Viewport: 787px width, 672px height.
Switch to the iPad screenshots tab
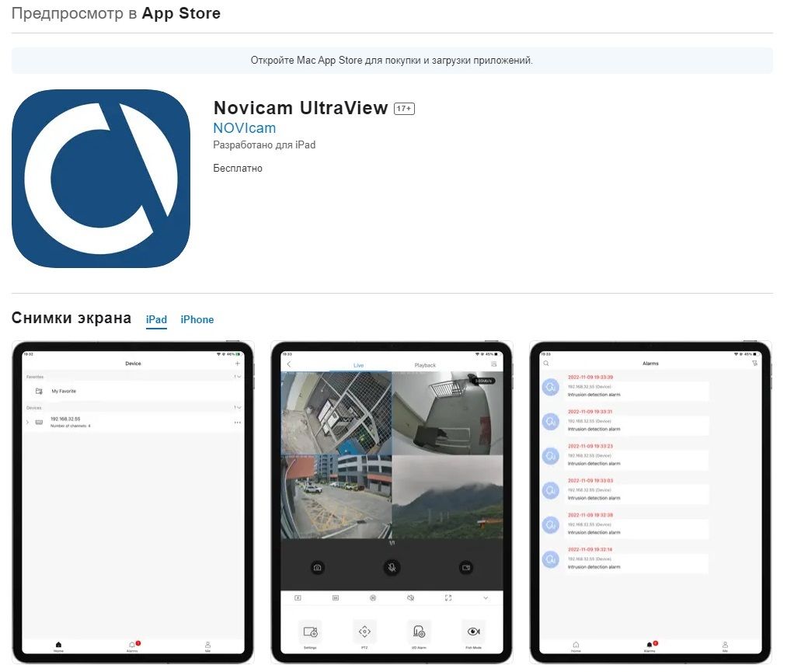pos(156,320)
